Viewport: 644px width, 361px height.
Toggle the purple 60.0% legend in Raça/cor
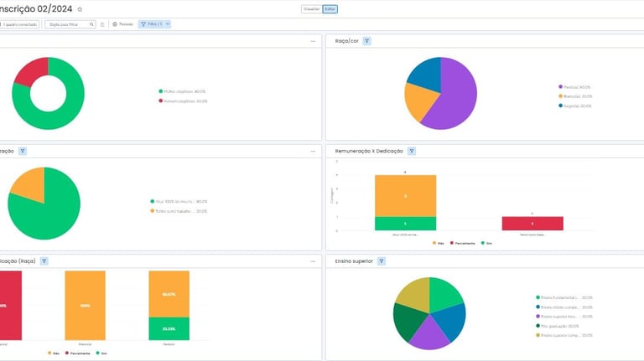[x=574, y=87]
